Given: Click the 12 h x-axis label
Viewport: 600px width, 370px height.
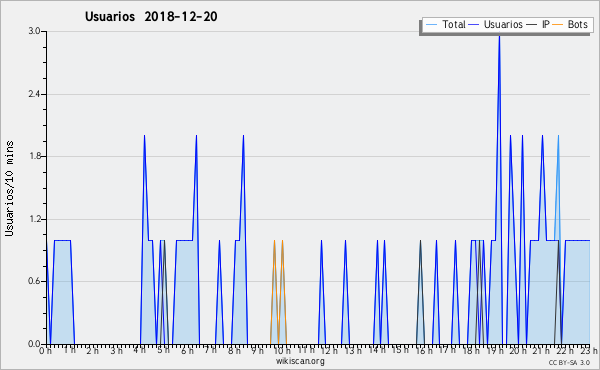Looking at the screenshot, I should [329, 350].
